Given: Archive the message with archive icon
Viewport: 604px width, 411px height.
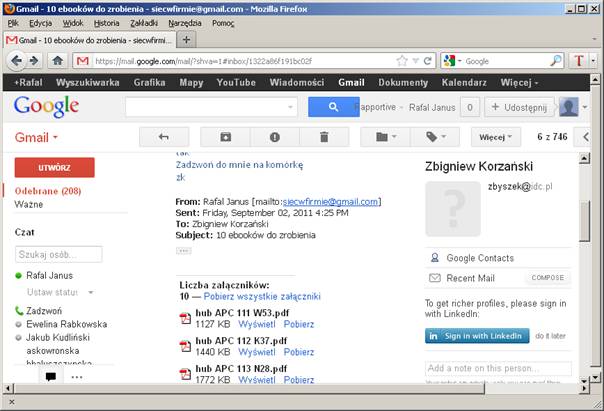Looking at the screenshot, I should point(225,137).
